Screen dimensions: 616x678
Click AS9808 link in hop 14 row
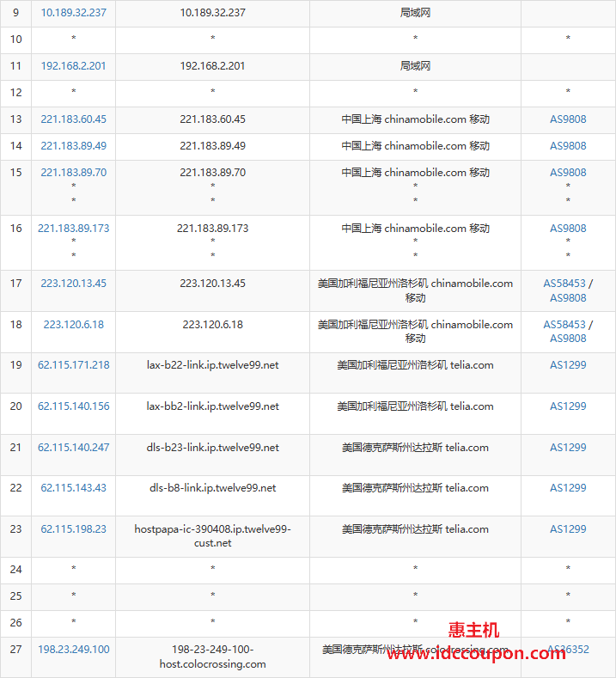click(568, 146)
